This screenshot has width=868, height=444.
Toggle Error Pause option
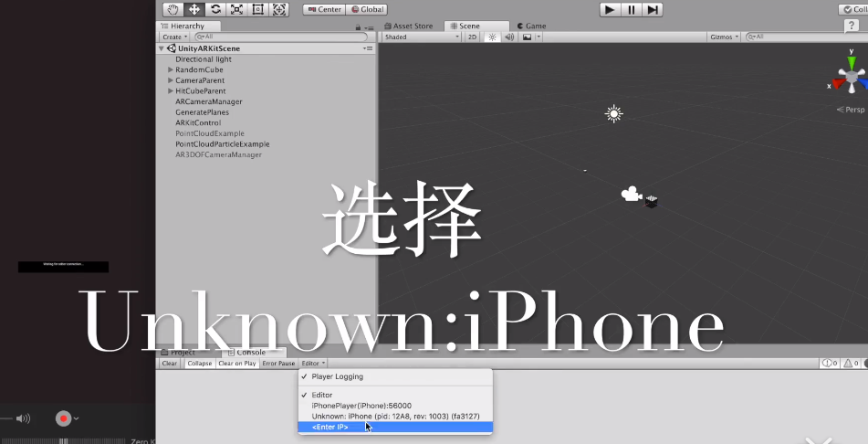(278, 364)
